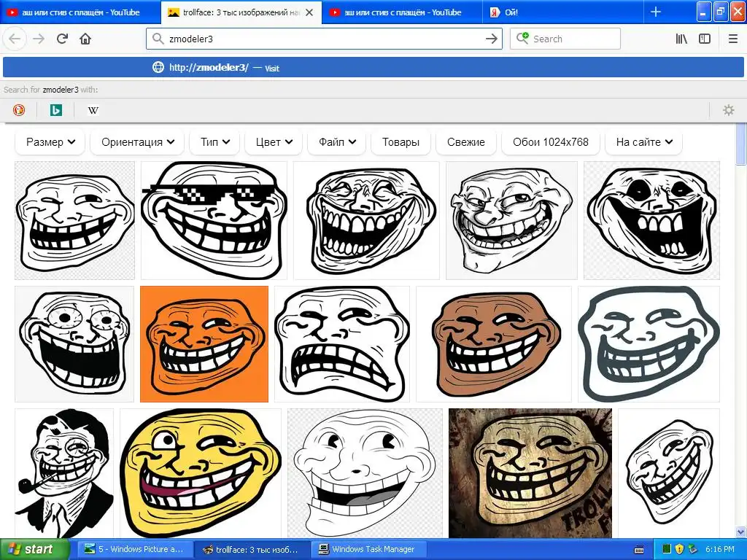Open the bulging-eyes trollface image
Viewport: 747px width, 560px height.
click(x=75, y=344)
